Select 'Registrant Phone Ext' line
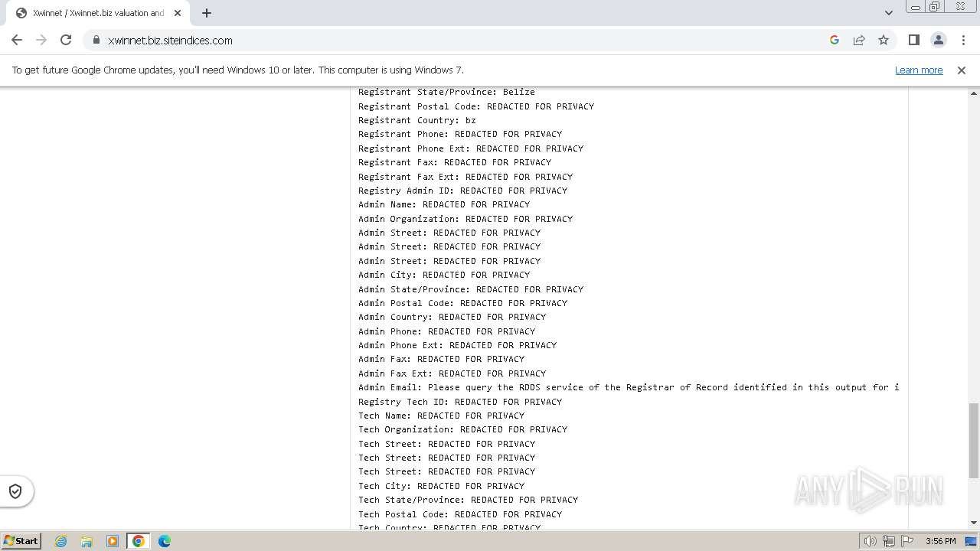The height and width of the screenshot is (551, 980). pos(471,148)
